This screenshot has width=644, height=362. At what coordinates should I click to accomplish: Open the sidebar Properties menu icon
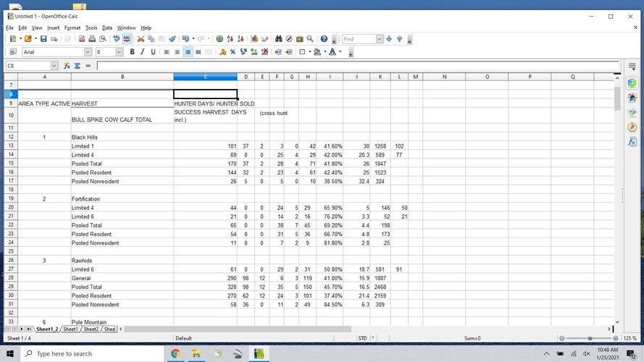632,66
